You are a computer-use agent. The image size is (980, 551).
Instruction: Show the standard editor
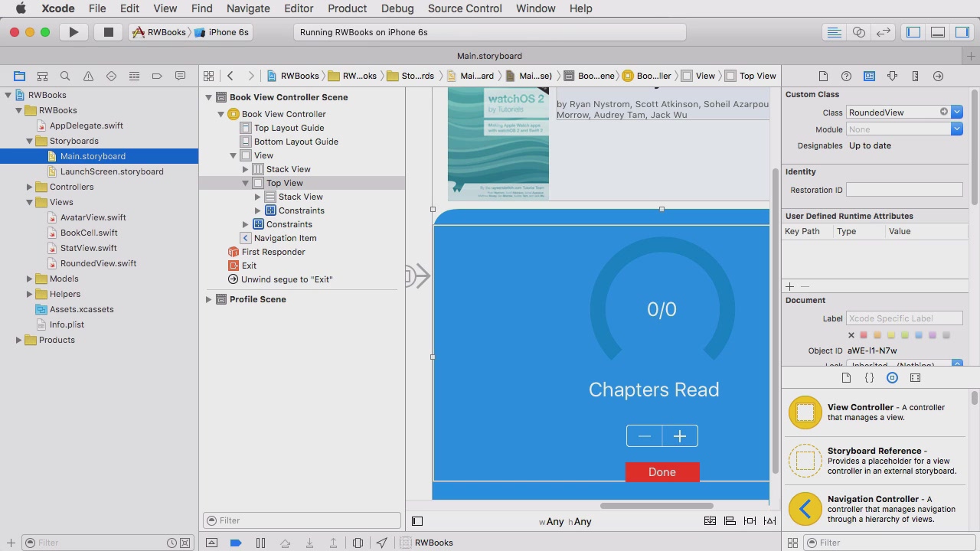[835, 32]
